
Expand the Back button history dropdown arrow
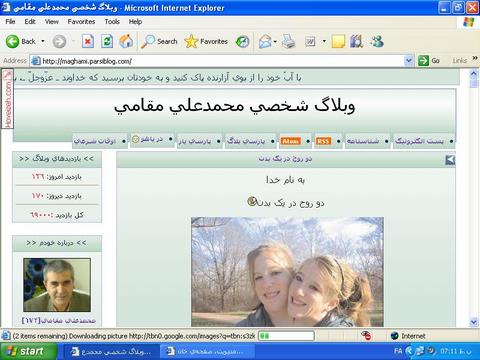pyautogui.click(x=43, y=41)
